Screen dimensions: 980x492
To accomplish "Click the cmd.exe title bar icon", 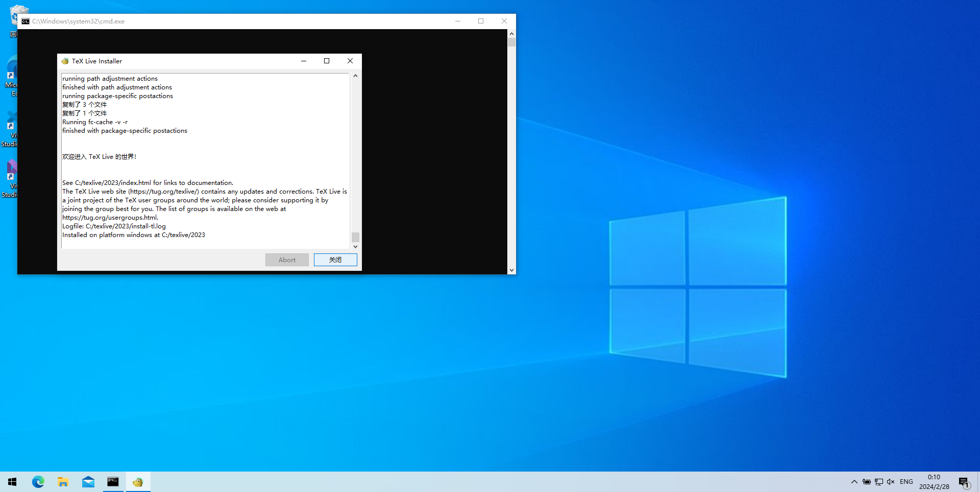I will click(x=26, y=21).
